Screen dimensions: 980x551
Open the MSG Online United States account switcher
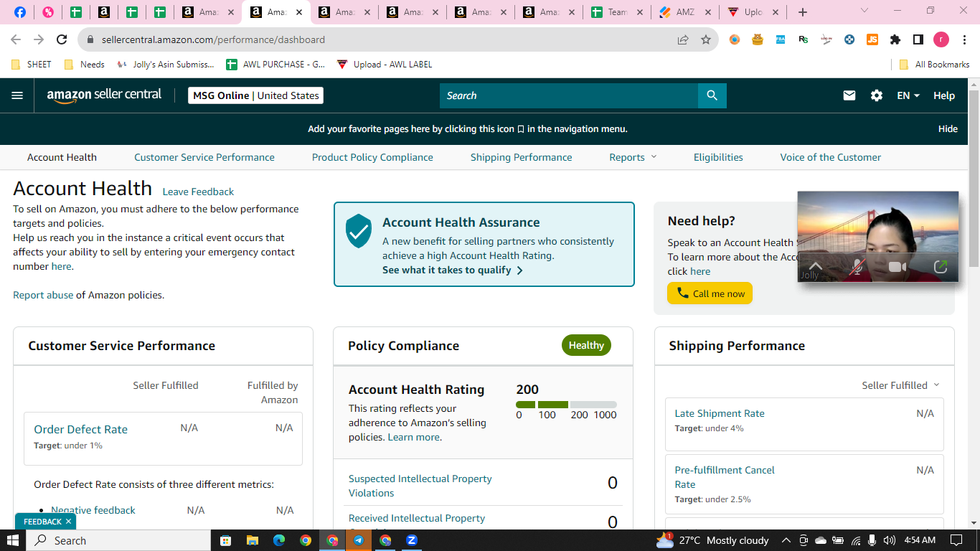click(x=255, y=95)
